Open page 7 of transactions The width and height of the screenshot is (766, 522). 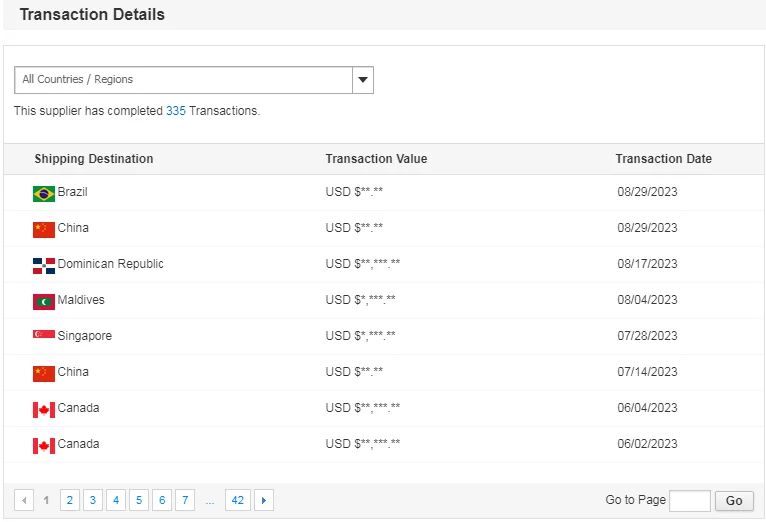tap(185, 500)
